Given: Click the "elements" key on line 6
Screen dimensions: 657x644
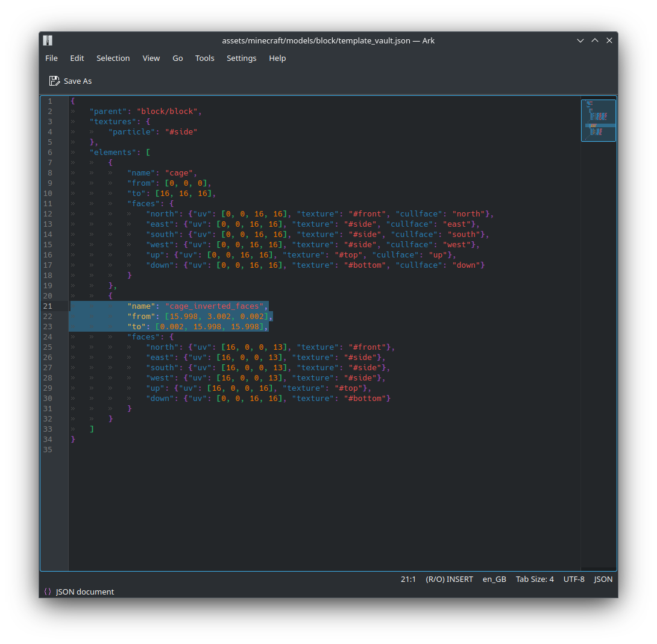Looking at the screenshot, I should [x=113, y=153].
